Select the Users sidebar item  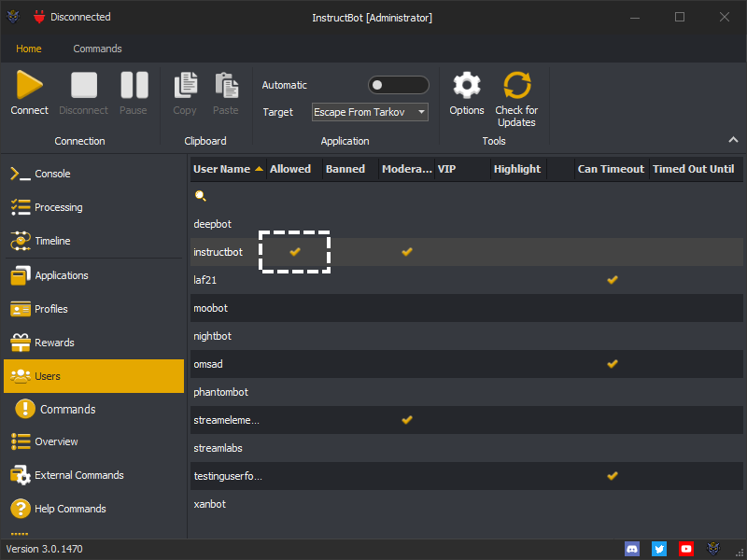tap(94, 376)
